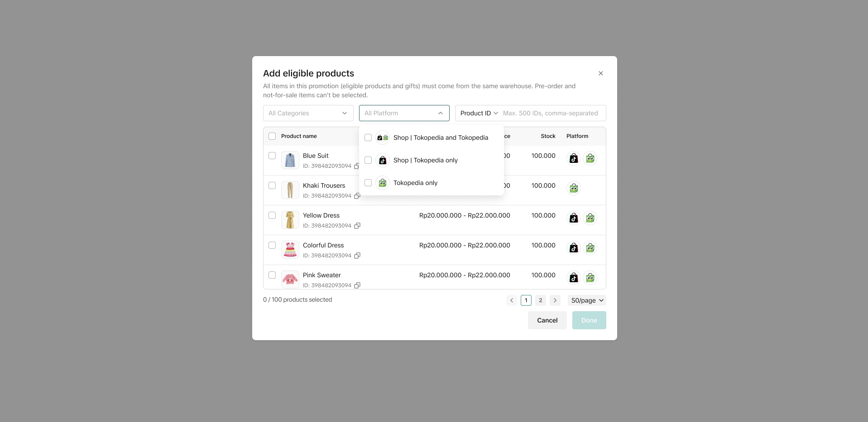The height and width of the screenshot is (422, 868).
Task: Click the TikTok Shop icon for Blue Suit
Action: pyautogui.click(x=574, y=158)
